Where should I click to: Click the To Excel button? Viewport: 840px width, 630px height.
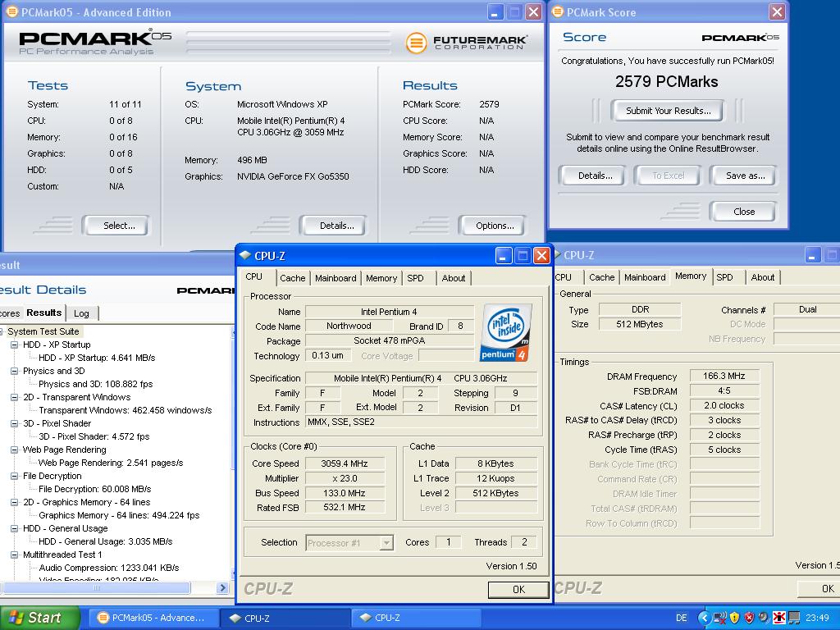coord(668,176)
